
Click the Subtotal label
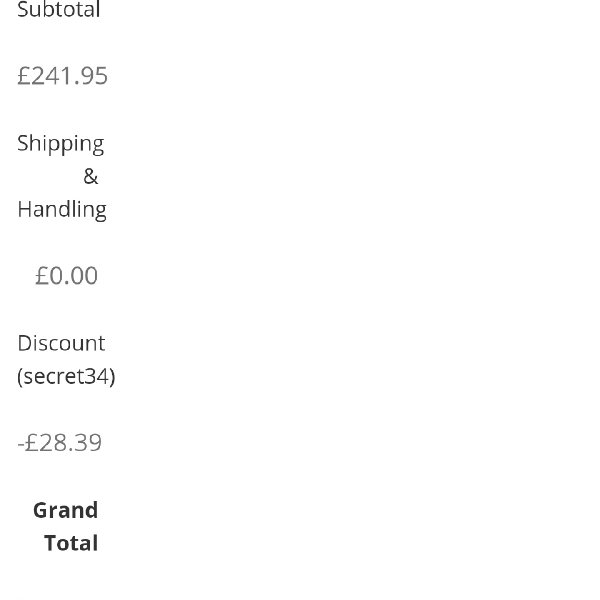click(x=59, y=10)
